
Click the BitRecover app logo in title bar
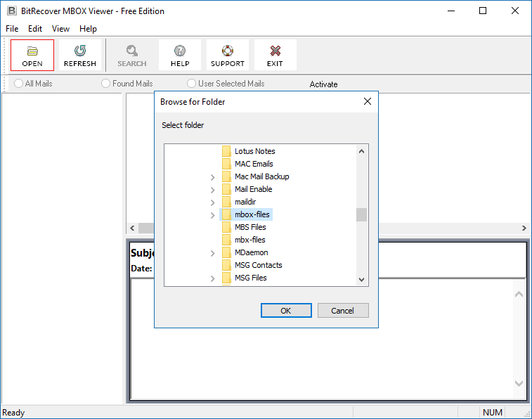12,11
